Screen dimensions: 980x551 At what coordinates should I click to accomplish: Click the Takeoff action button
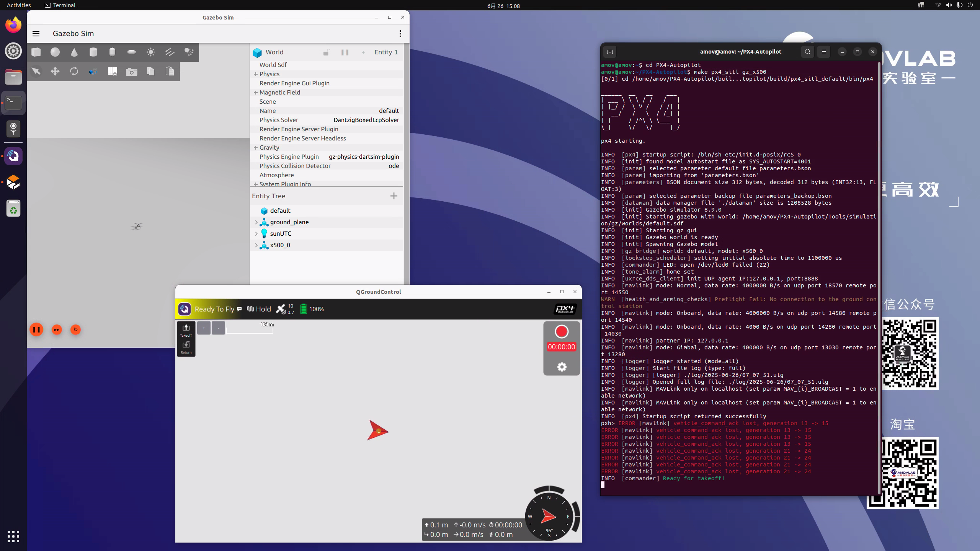point(186,330)
